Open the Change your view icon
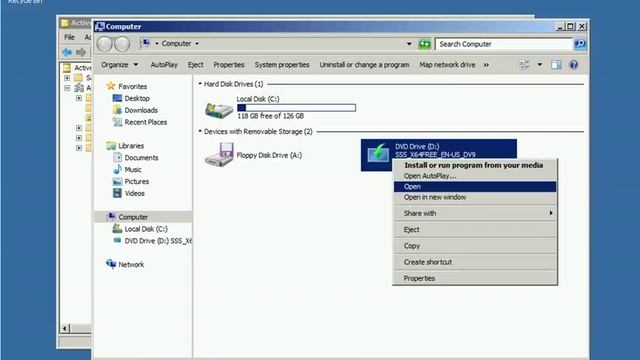Screen dimensions: 640x360 (x=524, y=65)
